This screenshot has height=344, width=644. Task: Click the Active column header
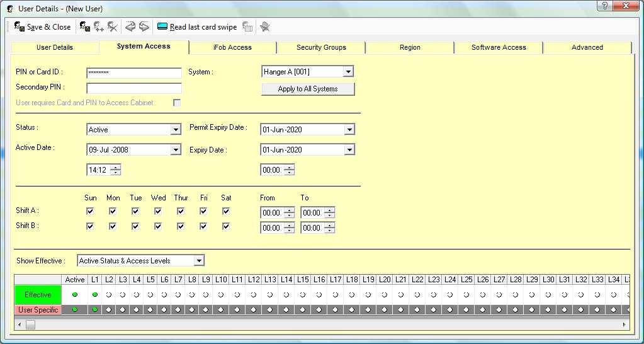[75, 280]
